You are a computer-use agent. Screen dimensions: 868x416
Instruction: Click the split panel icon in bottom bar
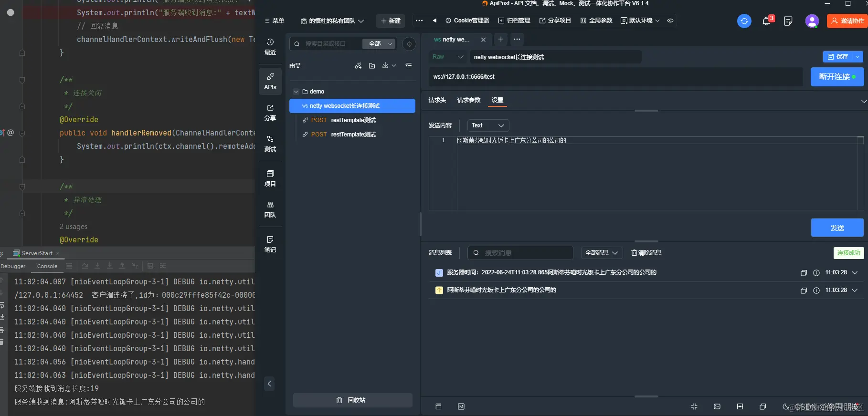[740, 406]
